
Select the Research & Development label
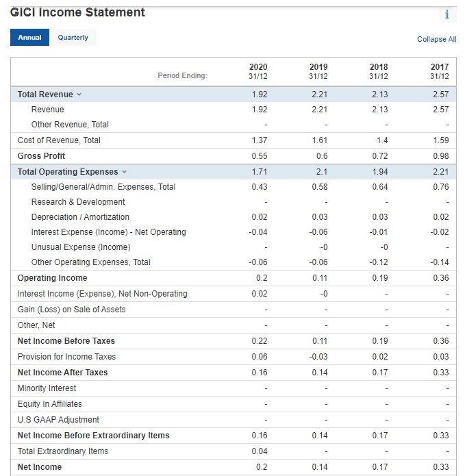(x=78, y=202)
